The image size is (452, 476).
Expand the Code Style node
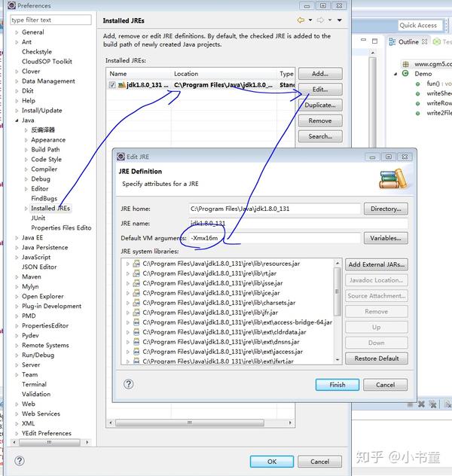coord(26,160)
